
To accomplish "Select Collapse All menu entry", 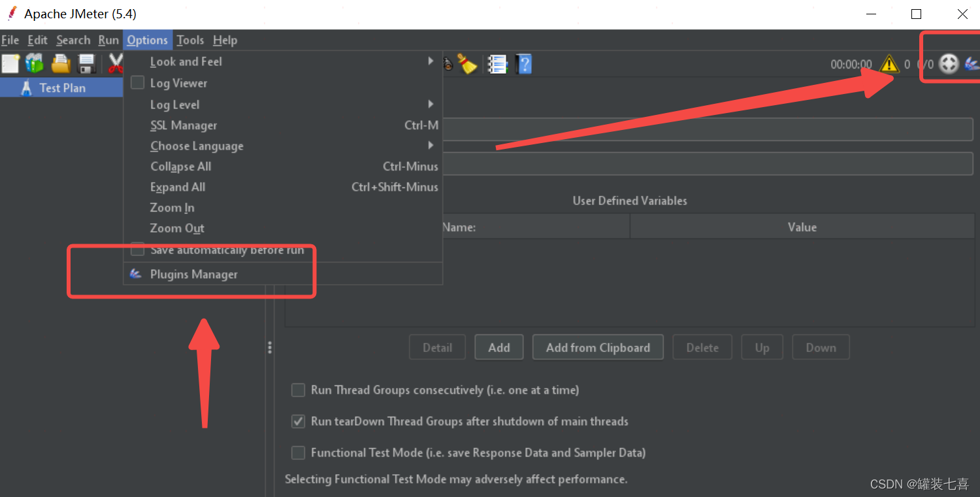I will (283, 167).
